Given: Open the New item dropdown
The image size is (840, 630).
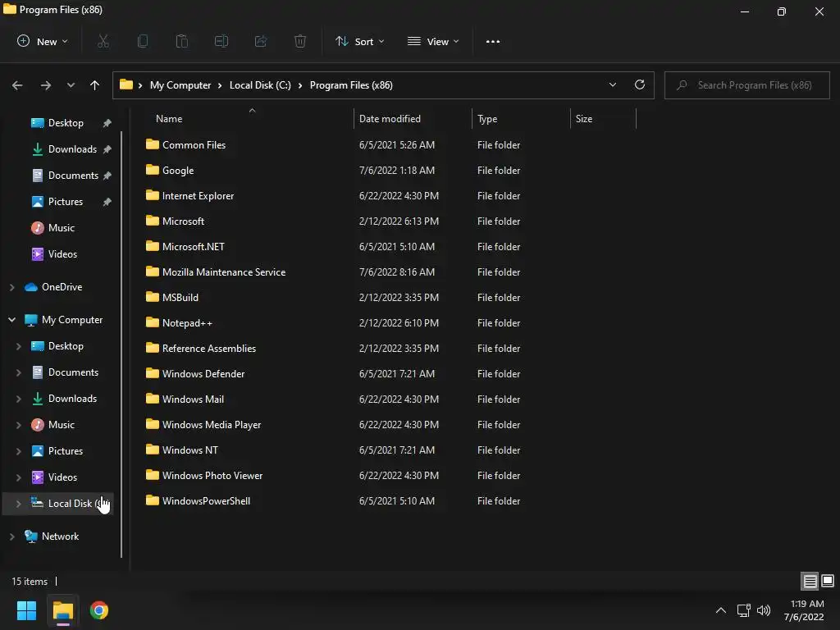Looking at the screenshot, I should point(43,41).
